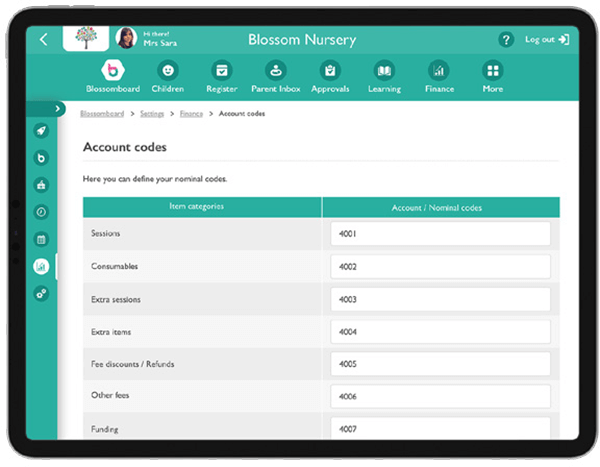The image size is (600, 467).
Task: Click the Account codes page heading
Action: click(125, 147)
